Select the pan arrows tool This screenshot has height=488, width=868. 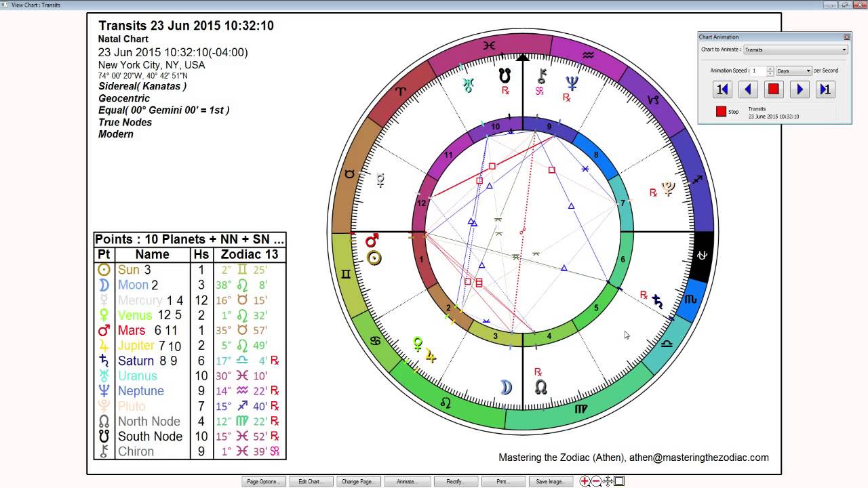point(608,481)
